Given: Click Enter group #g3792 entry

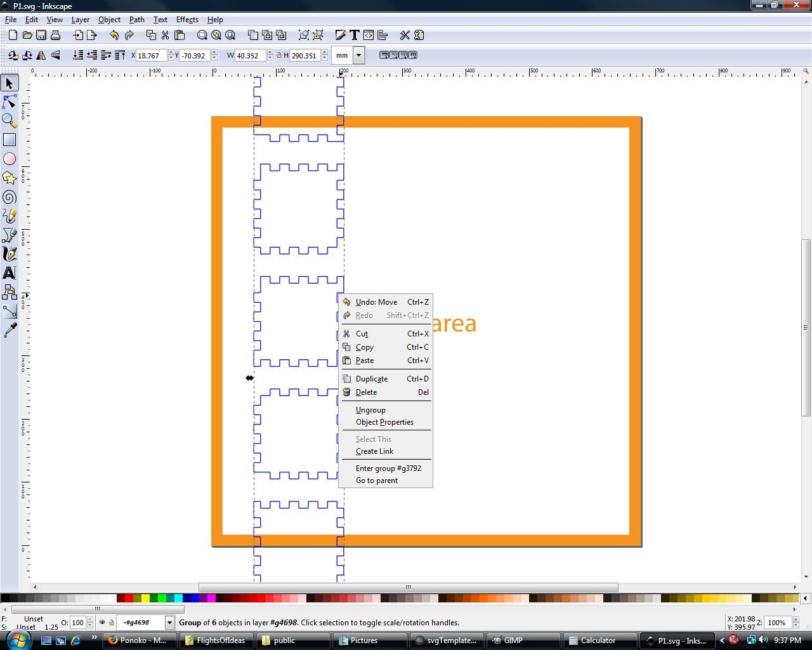Looking at the screenshot, I should pyautogui.click(x=386, y=468).
